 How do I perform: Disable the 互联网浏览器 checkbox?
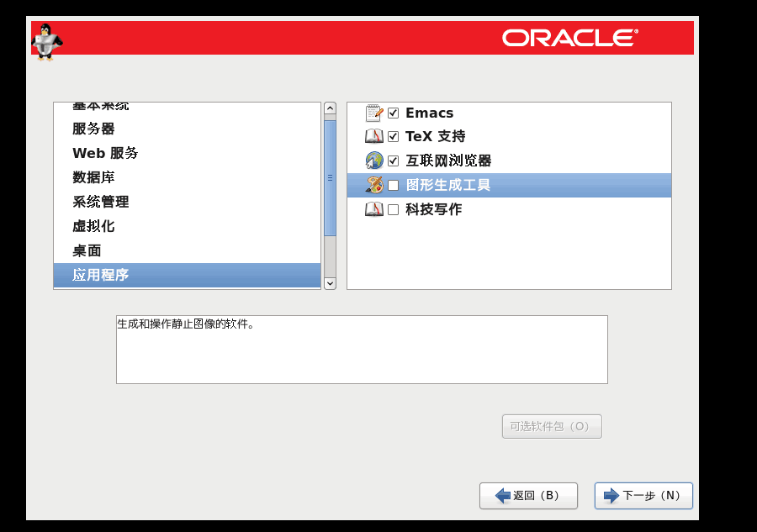[x=393, y=161]
